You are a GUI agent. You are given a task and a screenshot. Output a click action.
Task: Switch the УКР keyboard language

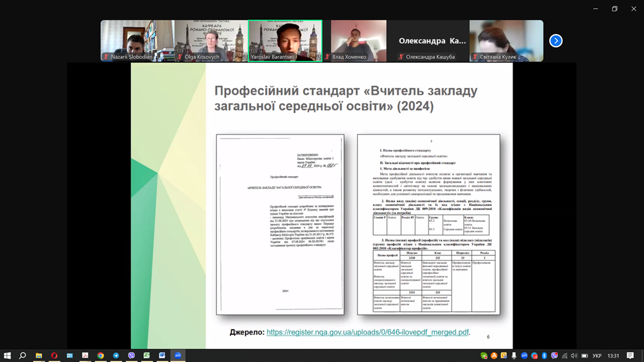597,356
